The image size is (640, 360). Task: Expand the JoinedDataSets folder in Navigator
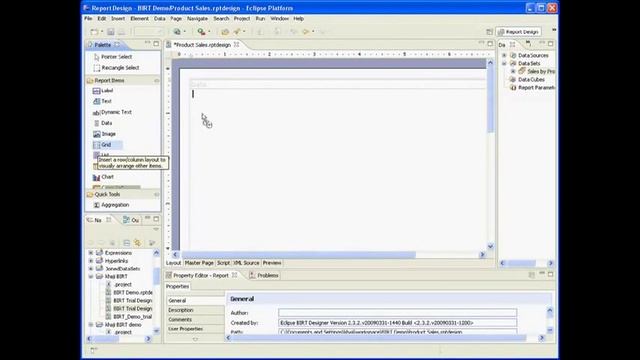pos(91,269)
